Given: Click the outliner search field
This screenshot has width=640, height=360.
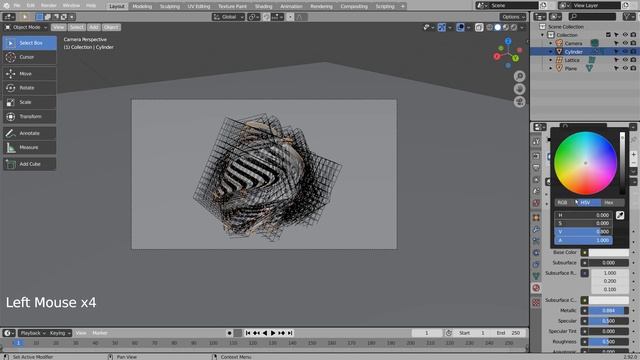Looking at the screenshot, I should point(592,16).
